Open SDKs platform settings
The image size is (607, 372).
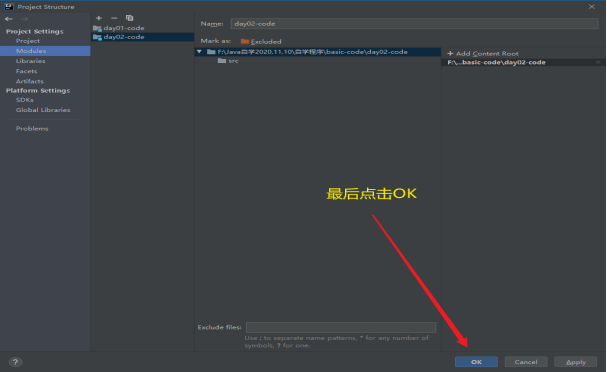pos(24,100)
